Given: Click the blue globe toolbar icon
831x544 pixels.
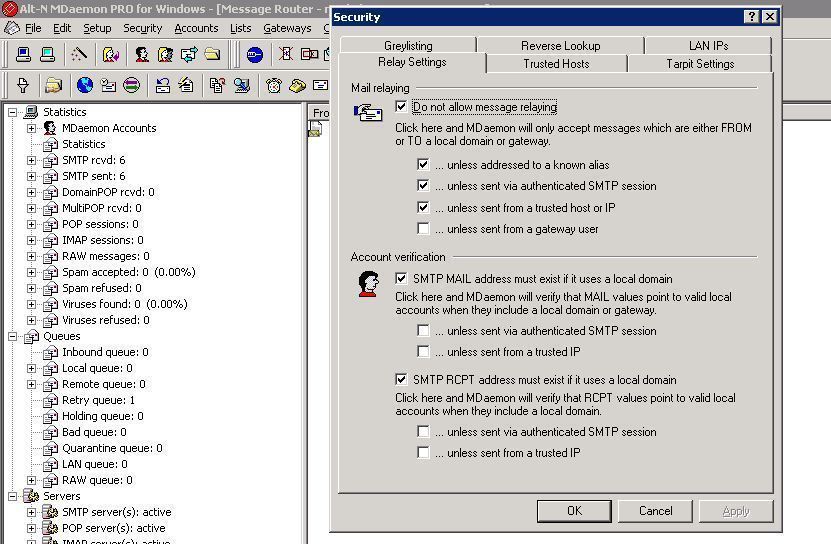Looking at the screenshot, I should (x=85, y=85).
